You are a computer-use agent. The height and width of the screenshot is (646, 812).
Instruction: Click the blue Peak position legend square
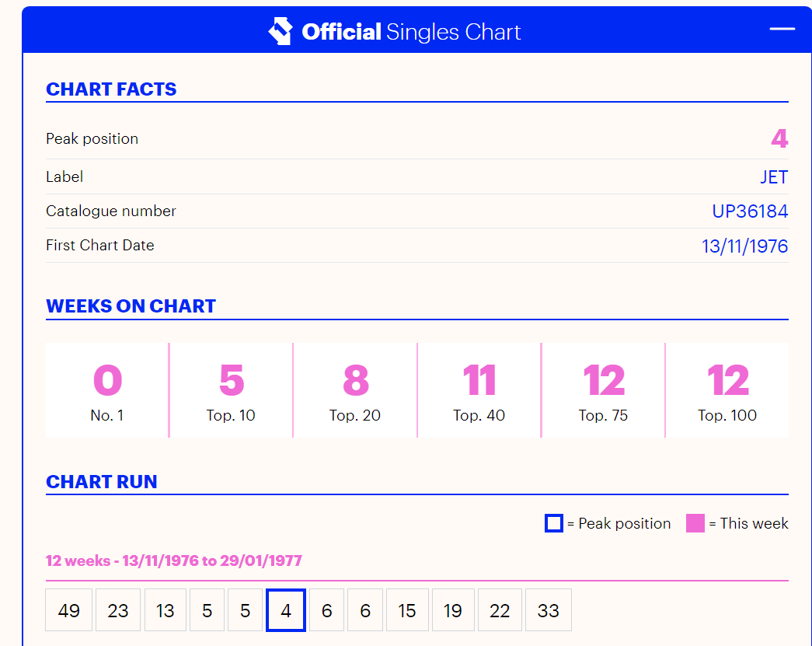[553, 523]
